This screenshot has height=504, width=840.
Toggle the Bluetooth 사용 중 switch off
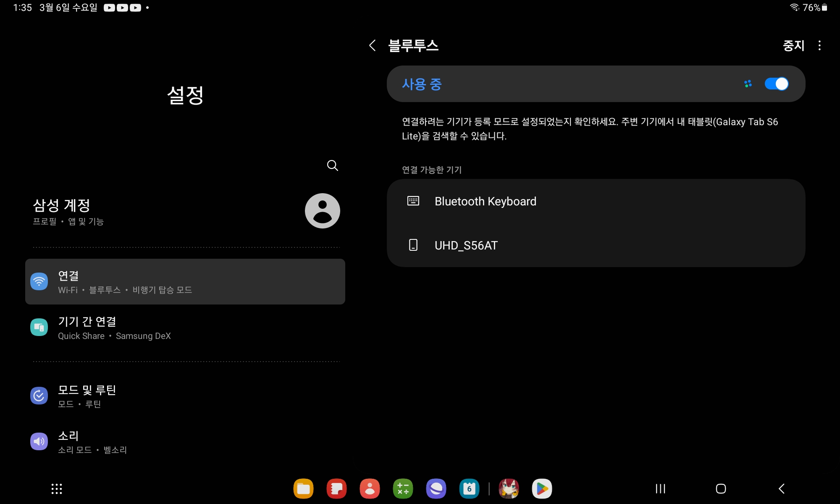776,84
